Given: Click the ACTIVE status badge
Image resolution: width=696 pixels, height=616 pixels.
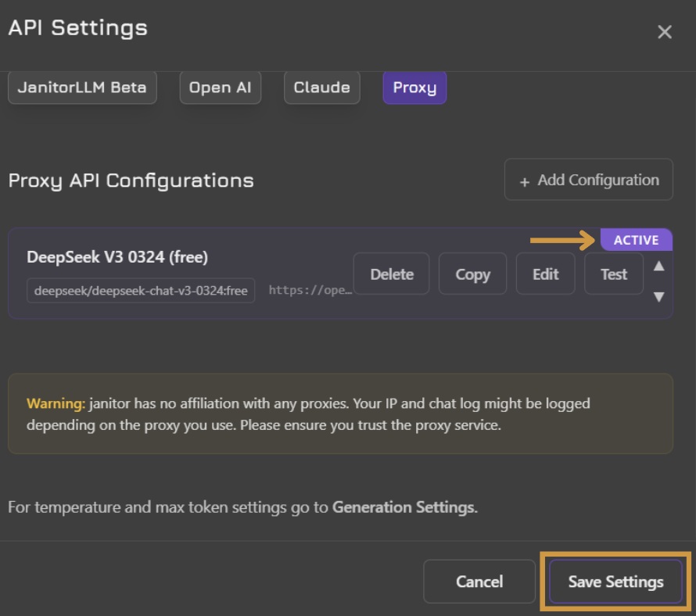Looking at the screenshot, I should (x=636, y=240).
